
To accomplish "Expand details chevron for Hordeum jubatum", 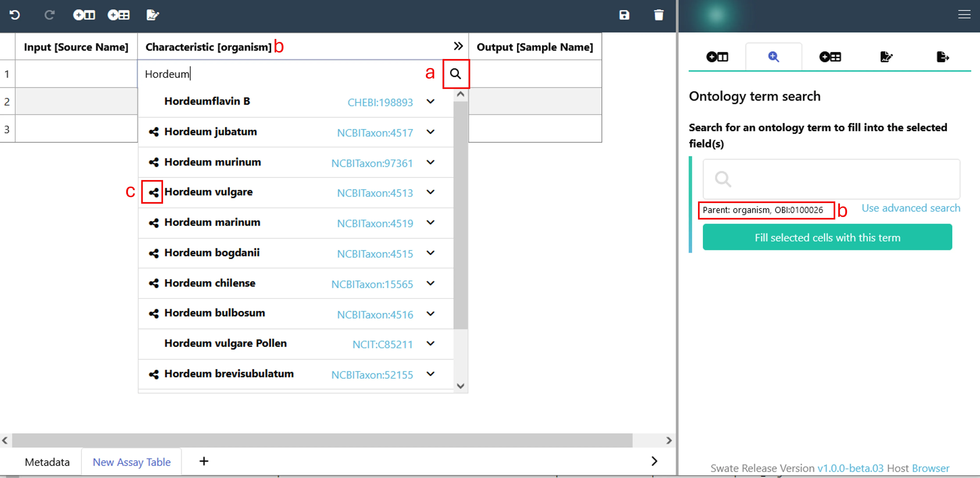I will pos(431,132).
